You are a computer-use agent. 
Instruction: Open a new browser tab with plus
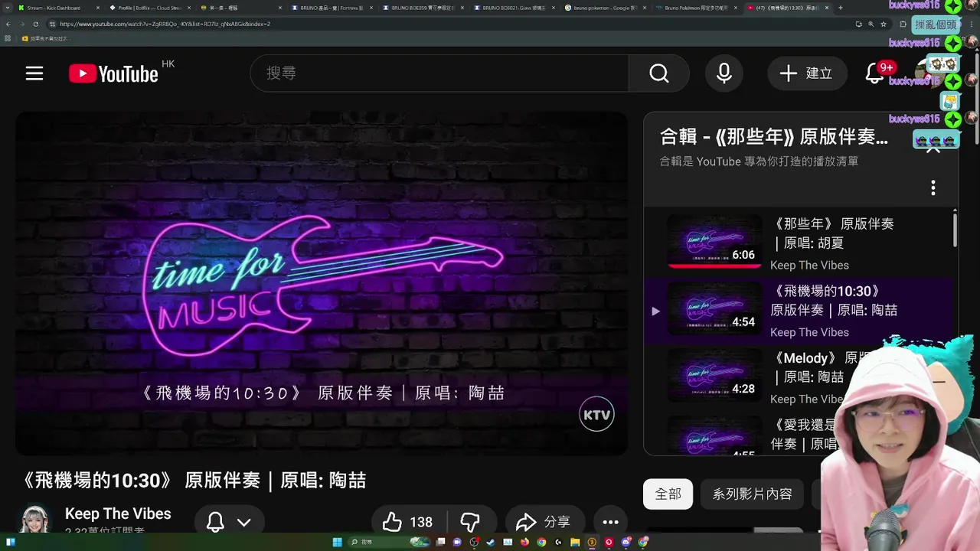pyautogui.click(x=841, y=8)
